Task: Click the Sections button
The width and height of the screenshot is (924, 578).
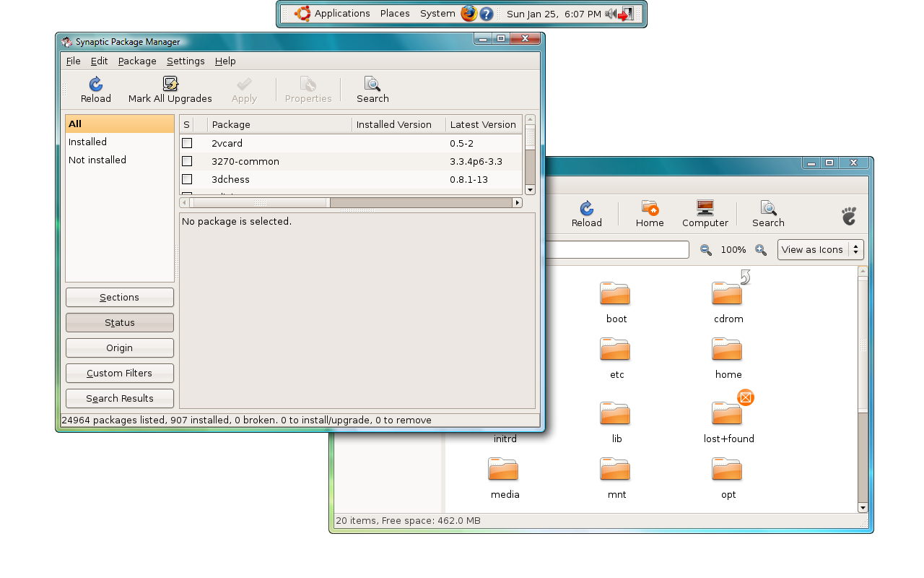Action: 120,298
